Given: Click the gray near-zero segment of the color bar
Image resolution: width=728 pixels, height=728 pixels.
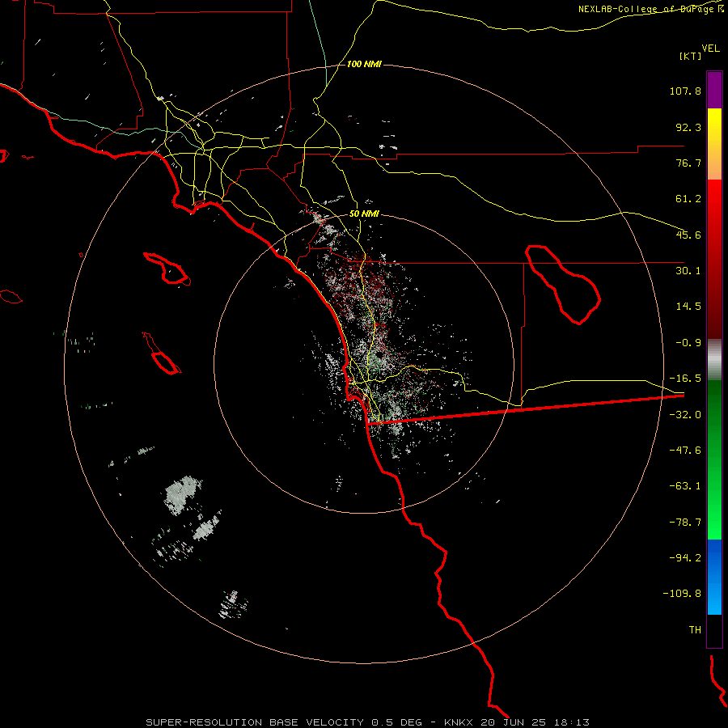Looking at the screenshot, I should [x=714, y=359].
